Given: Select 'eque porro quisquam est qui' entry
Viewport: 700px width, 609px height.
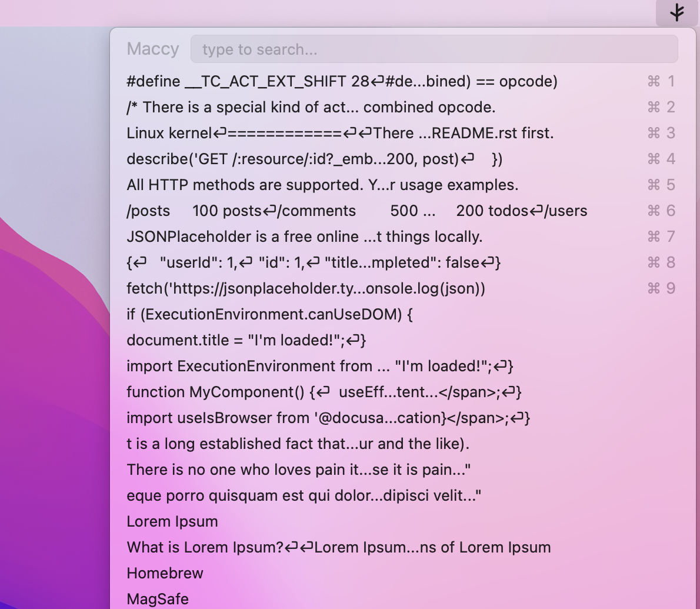Looking at the screenshot, I should click(403, 495).
